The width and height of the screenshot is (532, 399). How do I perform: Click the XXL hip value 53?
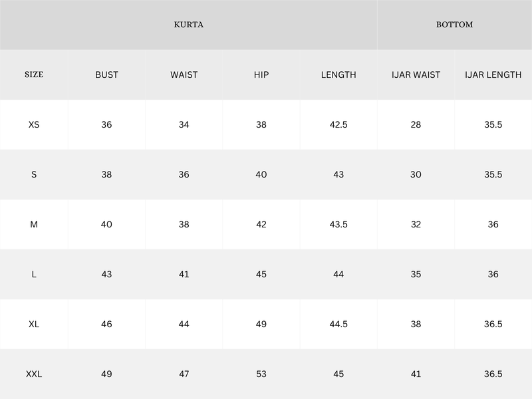tap(261, 374)
